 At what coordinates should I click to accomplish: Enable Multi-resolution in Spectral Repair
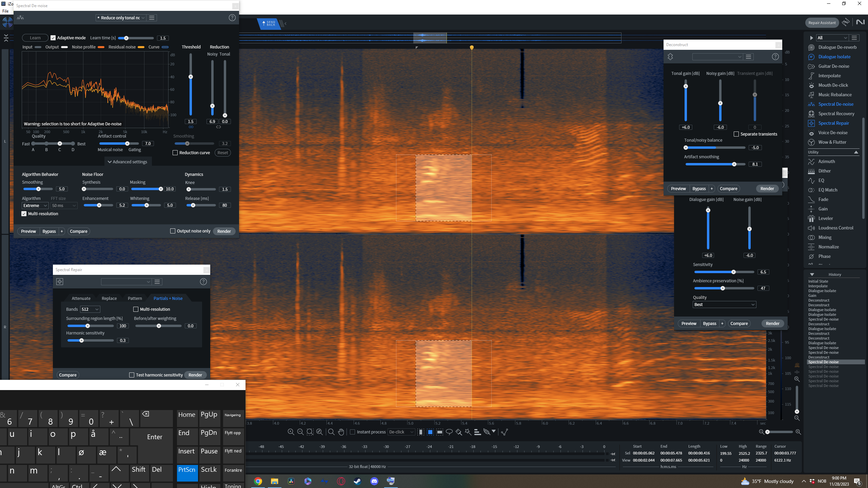pyautogui.click(x=136, y=309)
